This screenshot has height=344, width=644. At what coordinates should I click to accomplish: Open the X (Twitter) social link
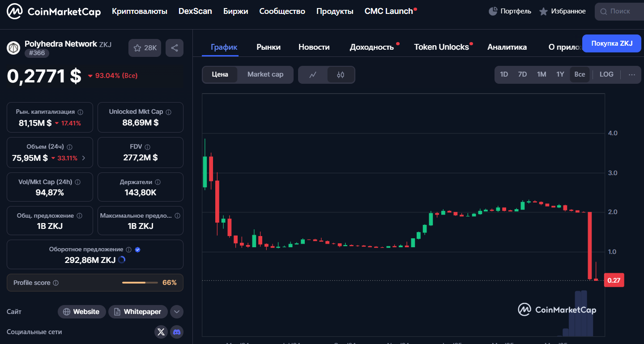click(162, 332)
